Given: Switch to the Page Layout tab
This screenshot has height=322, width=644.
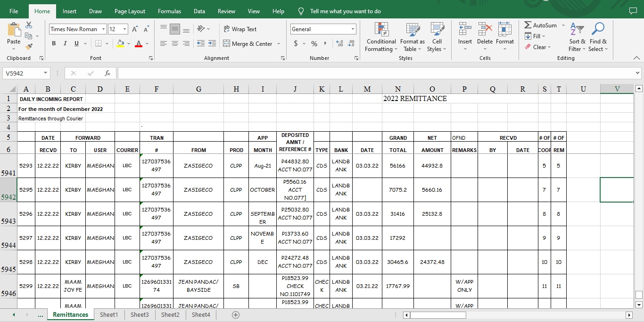Looking at the screenshot, I should [x=130, y=11].
